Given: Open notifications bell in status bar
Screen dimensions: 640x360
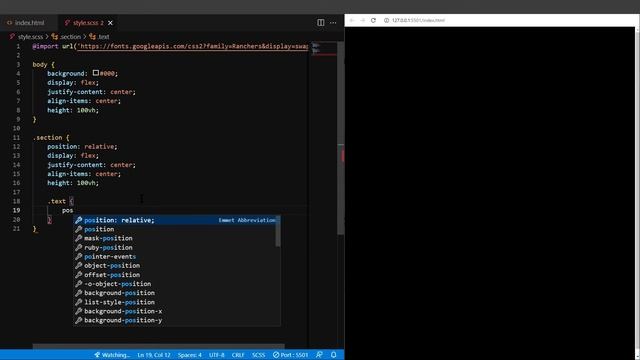Looking at the screenshot, I should [333, 355].
